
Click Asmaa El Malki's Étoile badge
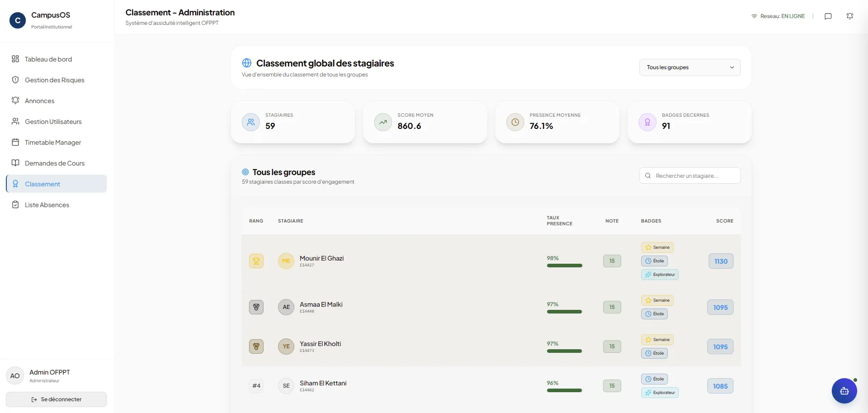[654, 314]
